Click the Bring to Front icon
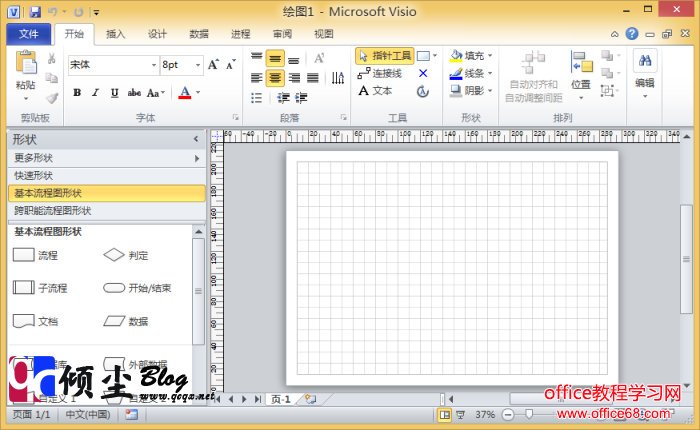This screenshot has height=430, width=700. [607, 55]
